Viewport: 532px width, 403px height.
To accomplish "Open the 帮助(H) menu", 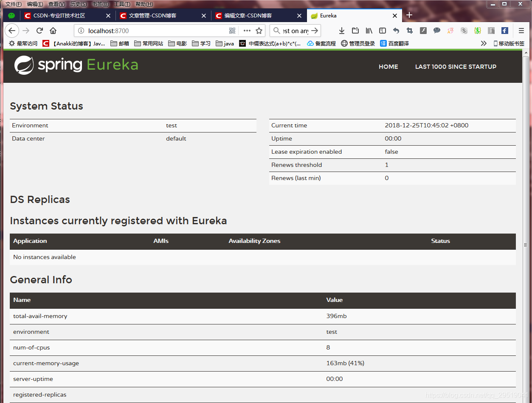I will point(144,4).
